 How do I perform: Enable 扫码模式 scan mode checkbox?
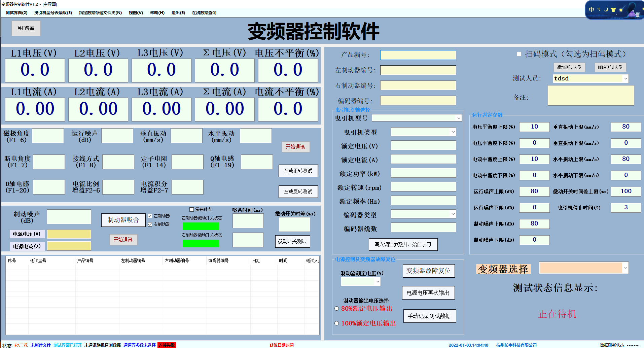coord(519,54)
